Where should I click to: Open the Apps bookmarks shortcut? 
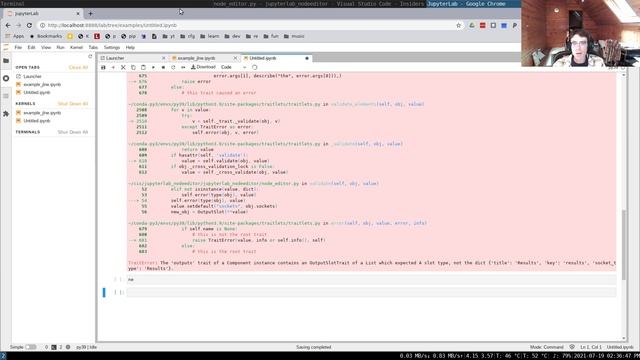[15, 36]
